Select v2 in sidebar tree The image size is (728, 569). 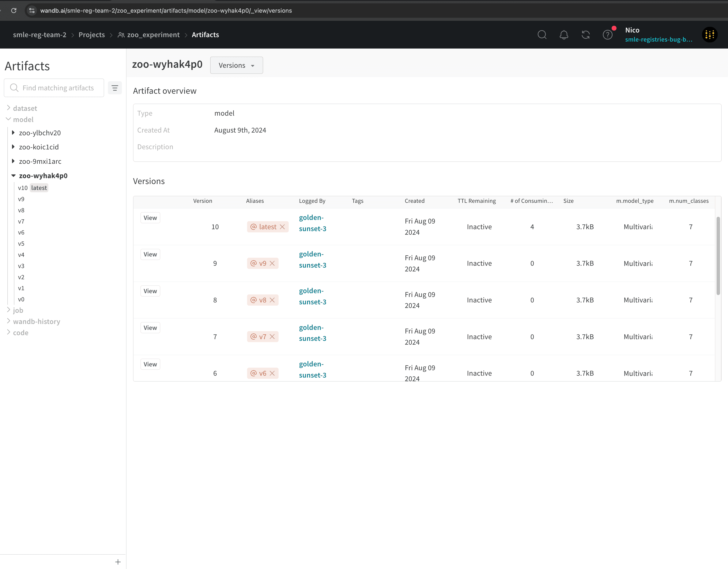21,277
